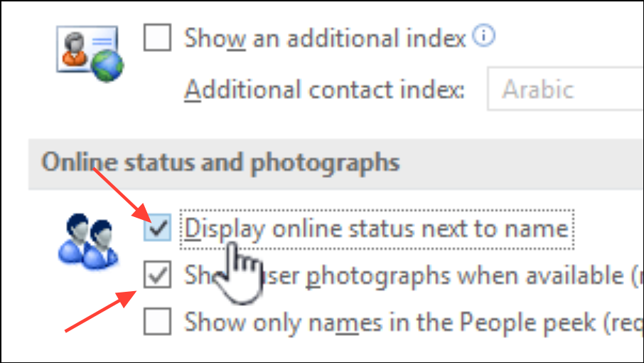Click the "Display online status next to name" text

click(x=377, y=228)
